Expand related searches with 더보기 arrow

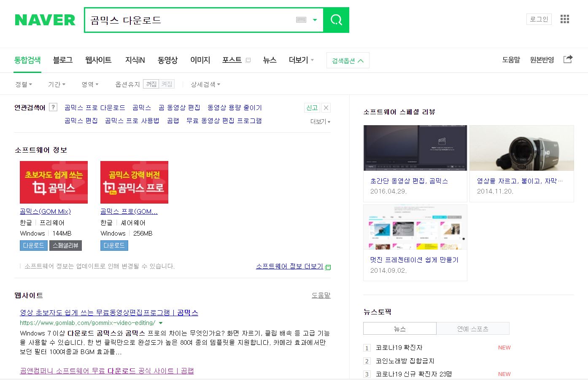click(x=321, y=121)
